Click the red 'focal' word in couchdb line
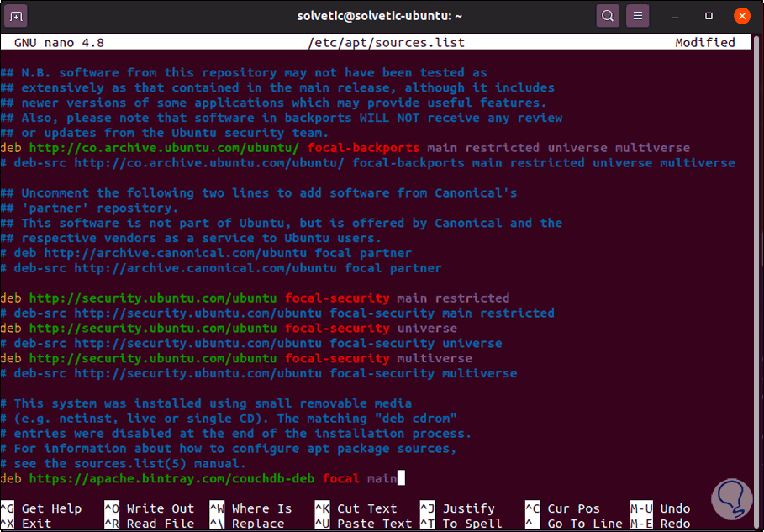The image size is (764, 532). click(341, 479)
